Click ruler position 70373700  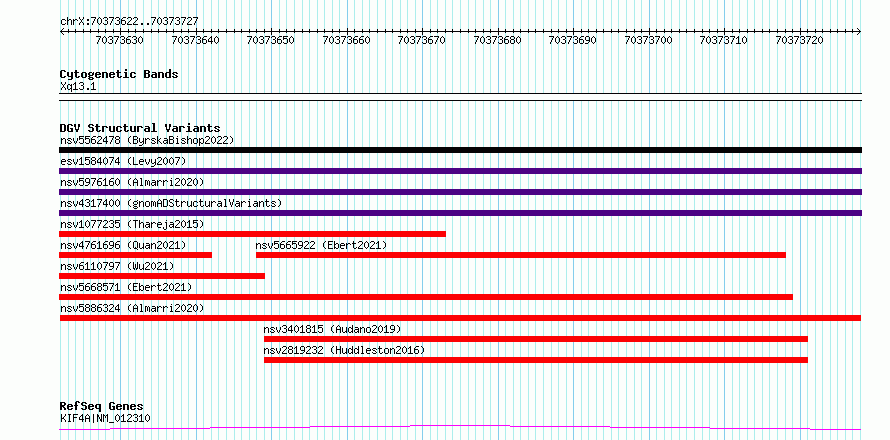[648, 40]
